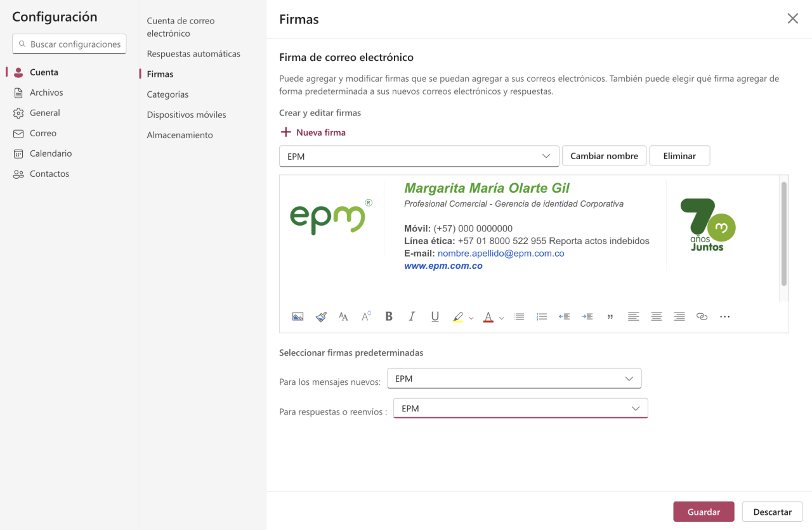Center the text alignment
Image resolution: width=812 pixels, height=530 pixels.
(656, 316)
